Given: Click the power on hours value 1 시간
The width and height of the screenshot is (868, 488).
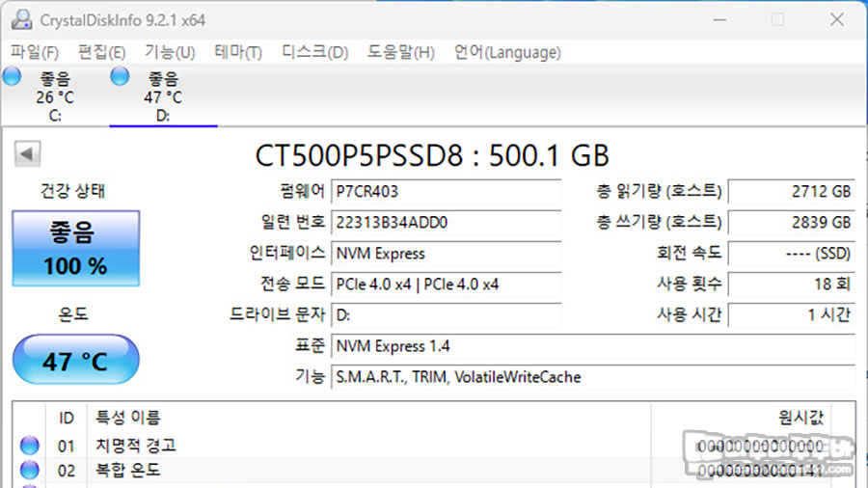Looking at the screenshot, I should 792,315.
